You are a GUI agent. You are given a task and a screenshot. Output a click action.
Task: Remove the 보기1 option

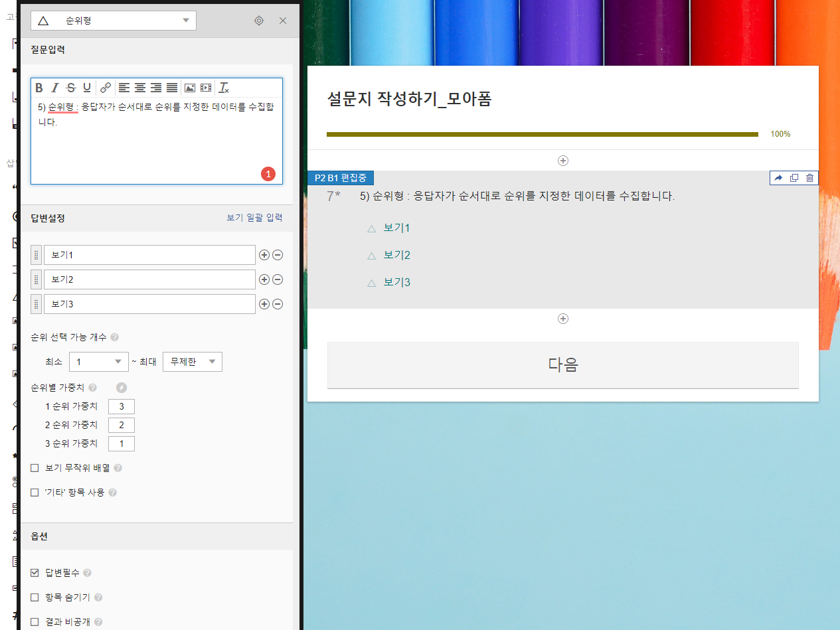pos(278,255)
